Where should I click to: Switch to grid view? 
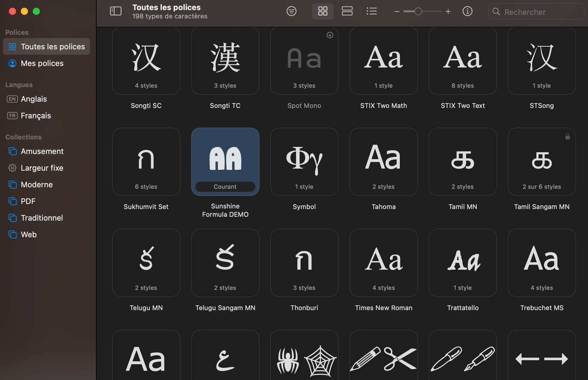323,11
